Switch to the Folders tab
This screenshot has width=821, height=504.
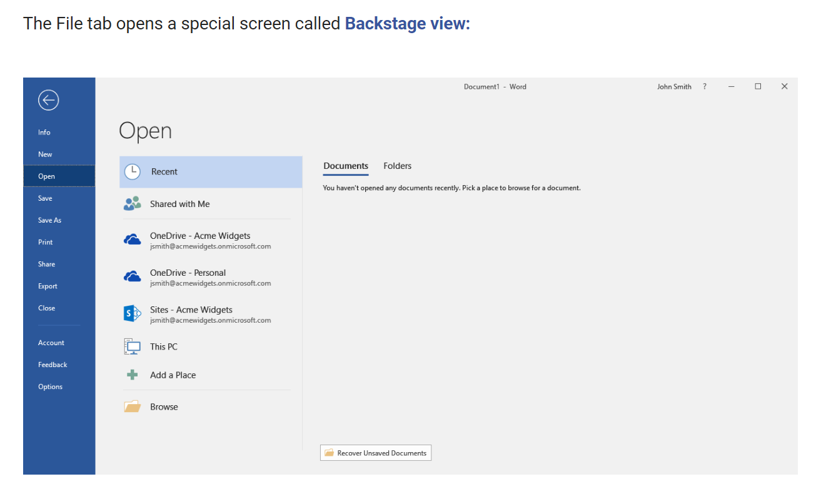(398, 166)
